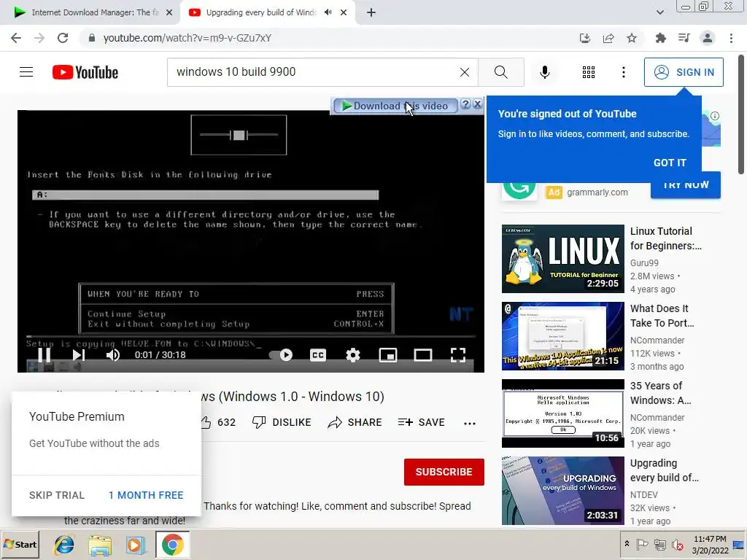This screenshot has height=560, width=747.
Task: Click the grammarly.com ad link
Action: (597, 192)
